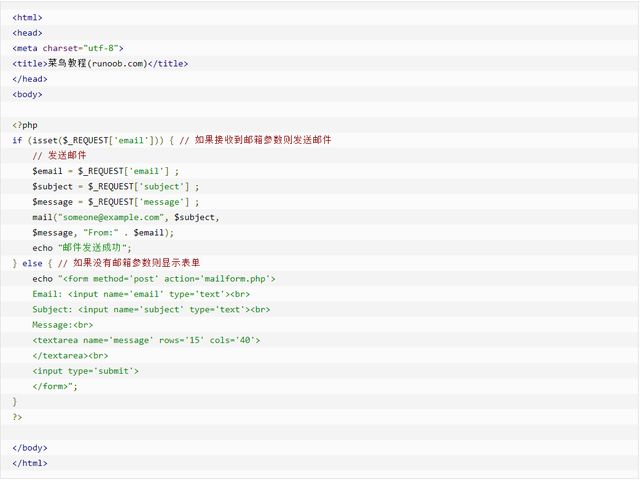640x485 pixels.
Task: Click the $email assignment line
Action: pyautogui.click(x=106, y=171)
